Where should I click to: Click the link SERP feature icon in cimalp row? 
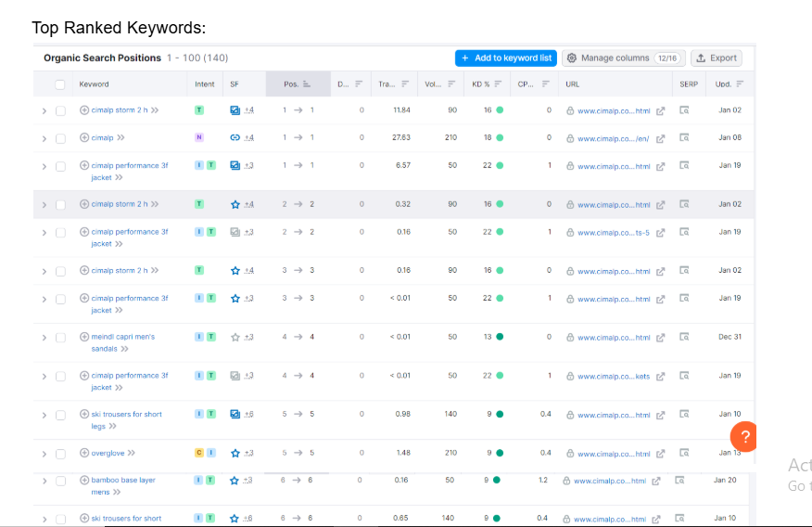(x=235, y=137)
